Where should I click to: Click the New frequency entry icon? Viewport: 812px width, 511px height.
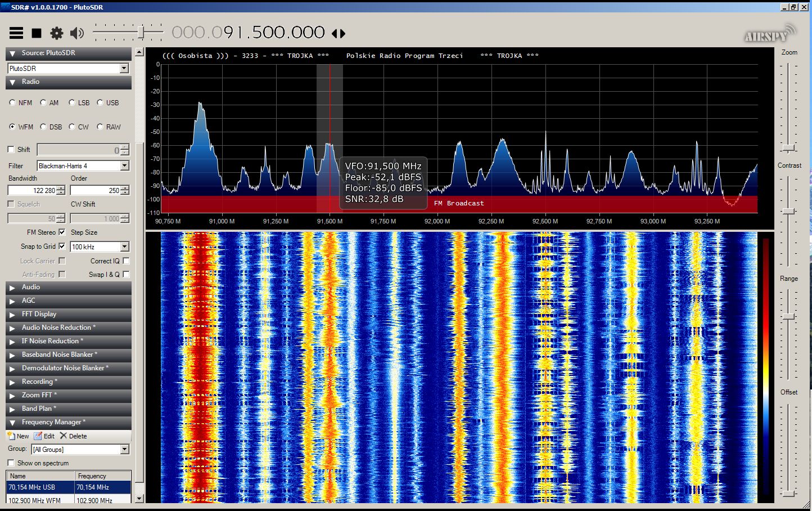click(x=11, y=436)
